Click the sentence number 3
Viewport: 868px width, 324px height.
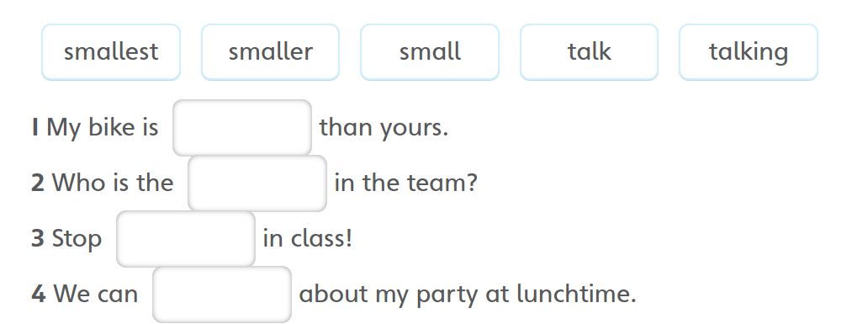click(x=38, y=238)
